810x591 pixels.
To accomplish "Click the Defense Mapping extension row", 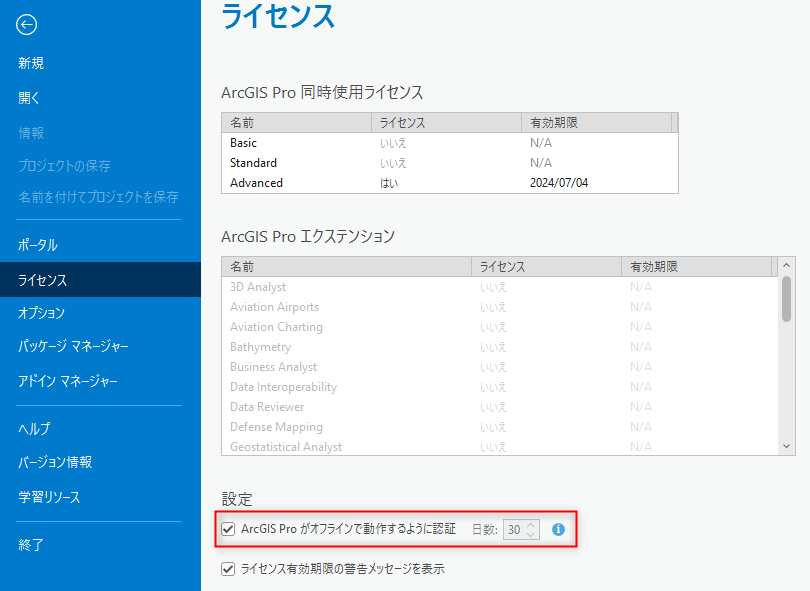I will tap(500, 427).
